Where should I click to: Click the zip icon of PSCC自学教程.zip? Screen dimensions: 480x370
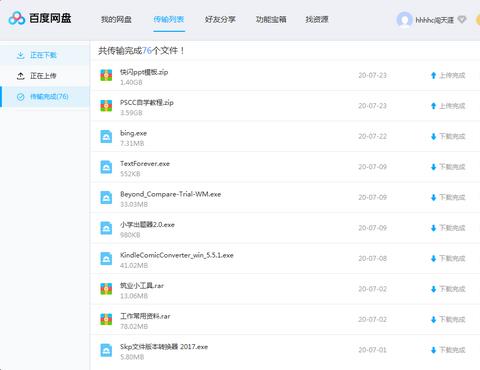pyautogui.click(x=106, y=106)
